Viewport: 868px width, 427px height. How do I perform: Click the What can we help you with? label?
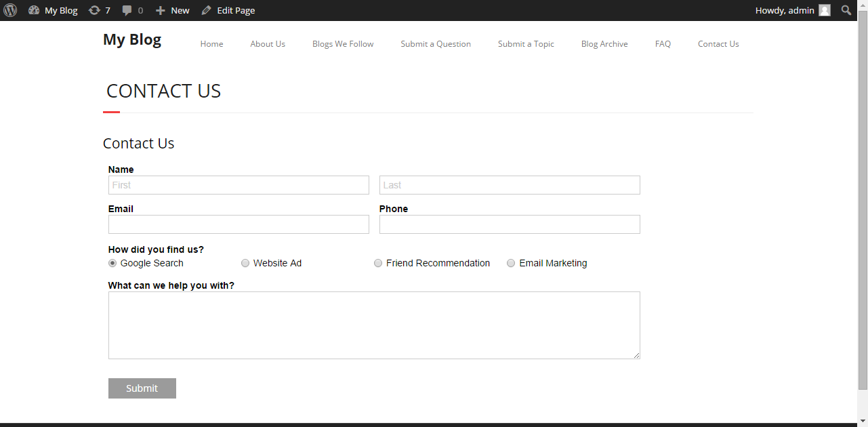click(x=171, y=285)
